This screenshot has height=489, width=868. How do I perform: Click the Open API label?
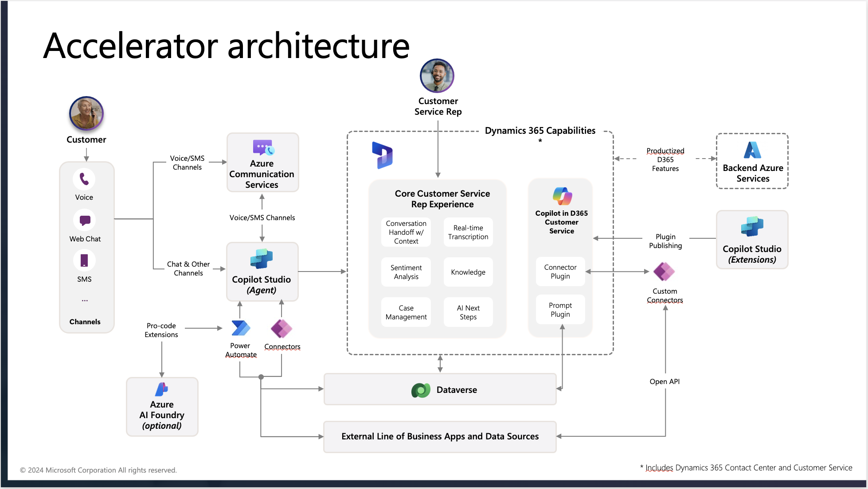(x=665, y=381)
